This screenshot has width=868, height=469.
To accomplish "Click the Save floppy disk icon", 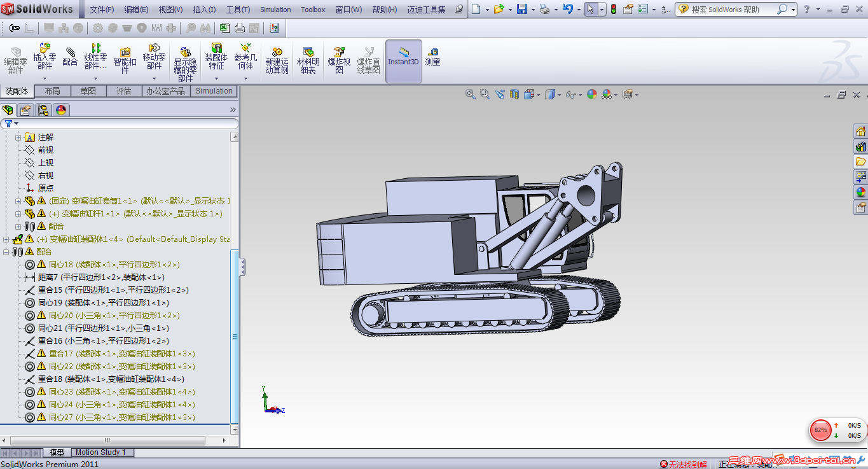I will click(x=521, y=10).
